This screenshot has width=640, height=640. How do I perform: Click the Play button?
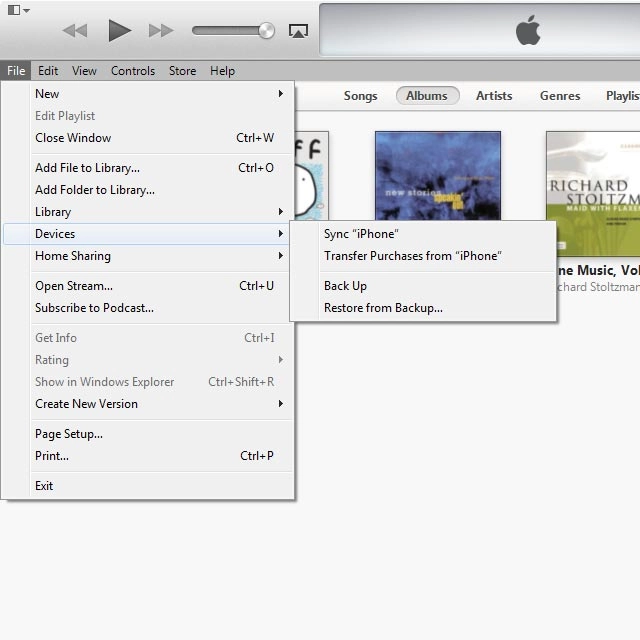120,30
